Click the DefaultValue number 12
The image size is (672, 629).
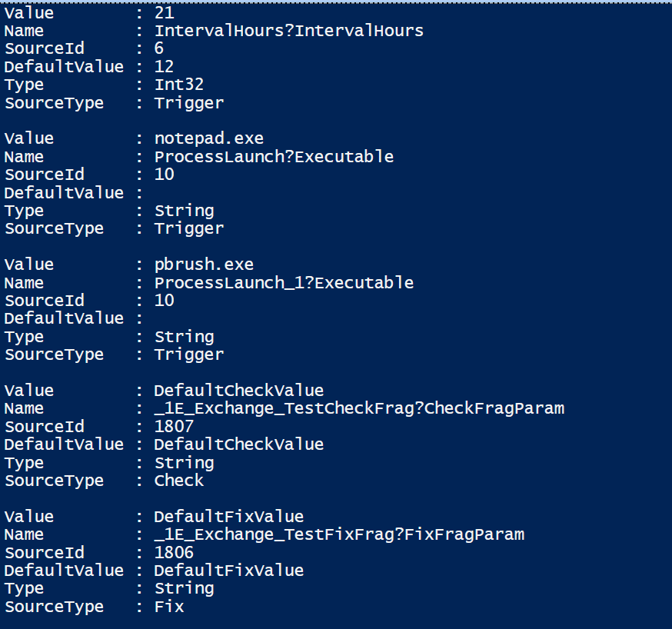pyautogui.click(x=164, y=67)
